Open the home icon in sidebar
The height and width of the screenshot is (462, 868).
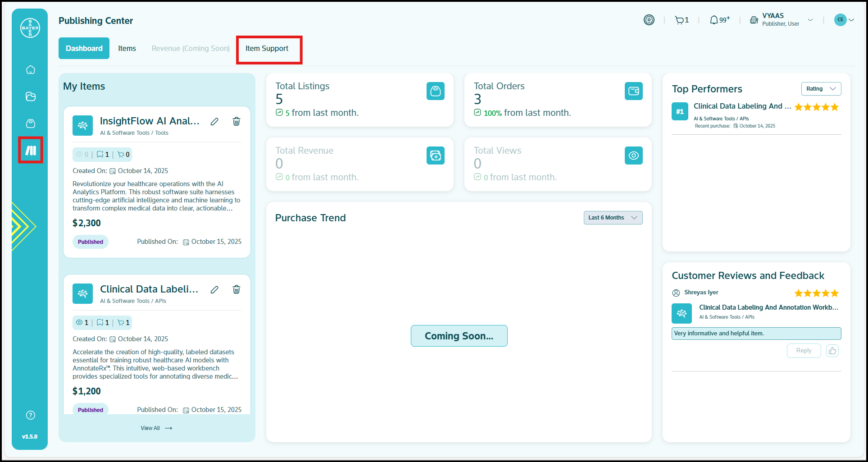click(x=31, y=70)
